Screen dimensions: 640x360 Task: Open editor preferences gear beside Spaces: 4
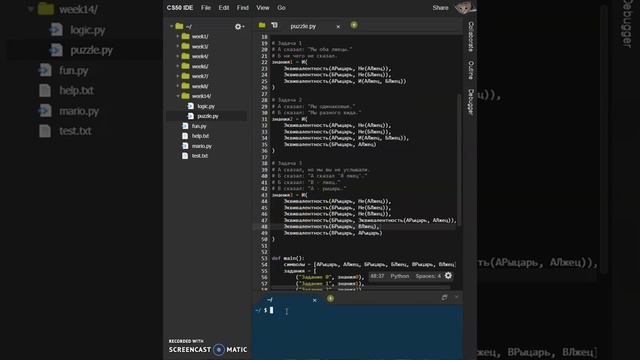[x=448, y=276]
